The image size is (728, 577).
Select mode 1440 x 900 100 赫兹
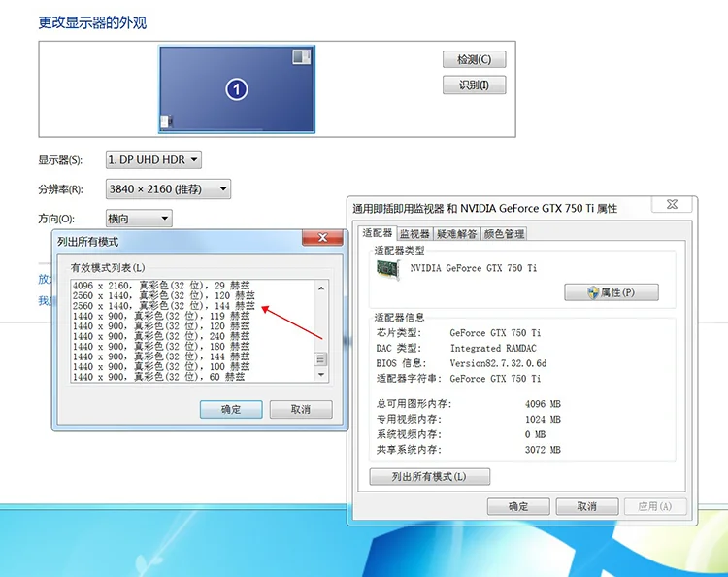click(x=161, y=367)
